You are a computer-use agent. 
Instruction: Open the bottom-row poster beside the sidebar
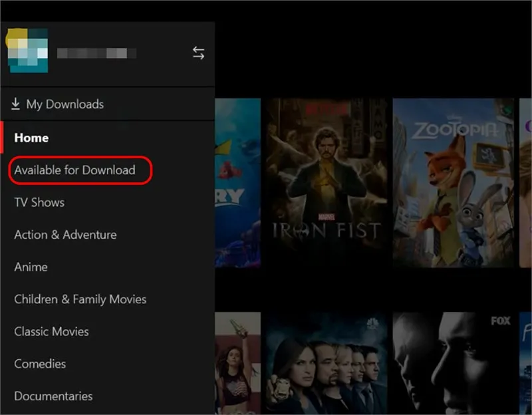coord(237,363)
